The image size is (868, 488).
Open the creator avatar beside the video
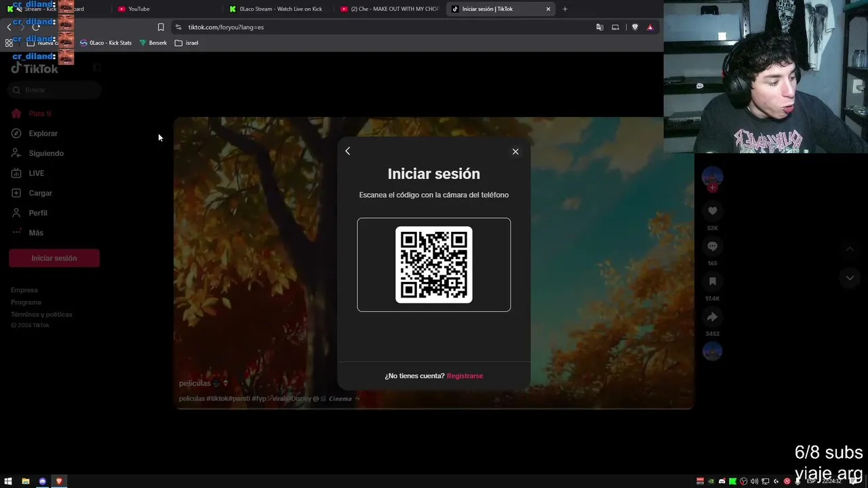pyautogui.click(x=712, y=176)
